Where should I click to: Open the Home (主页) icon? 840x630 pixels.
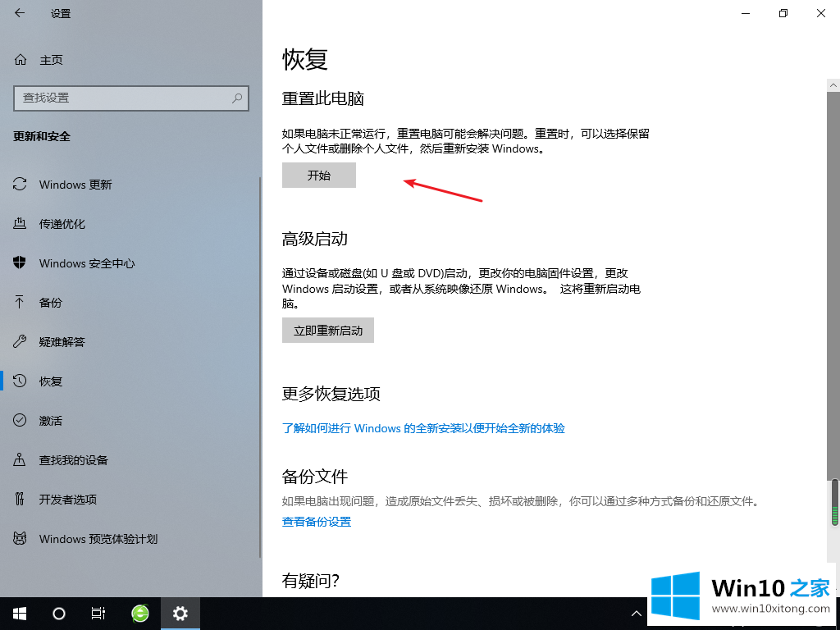point(21,60)
